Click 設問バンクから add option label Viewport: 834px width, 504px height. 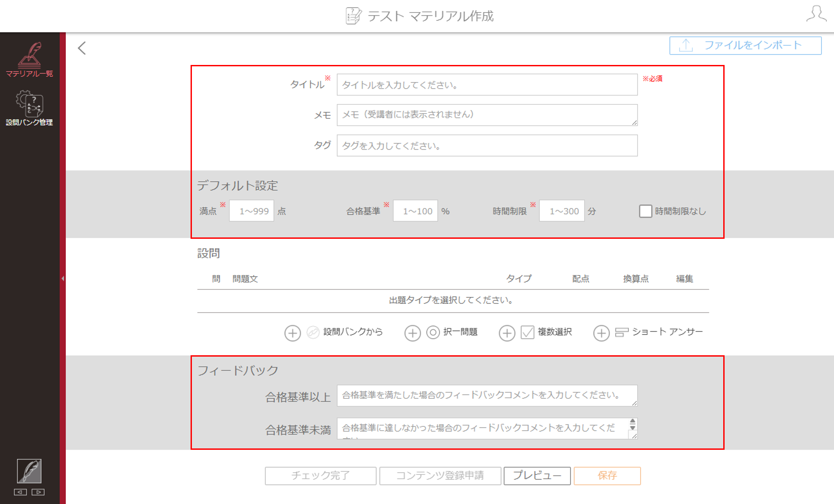click(x=353, y=332)
